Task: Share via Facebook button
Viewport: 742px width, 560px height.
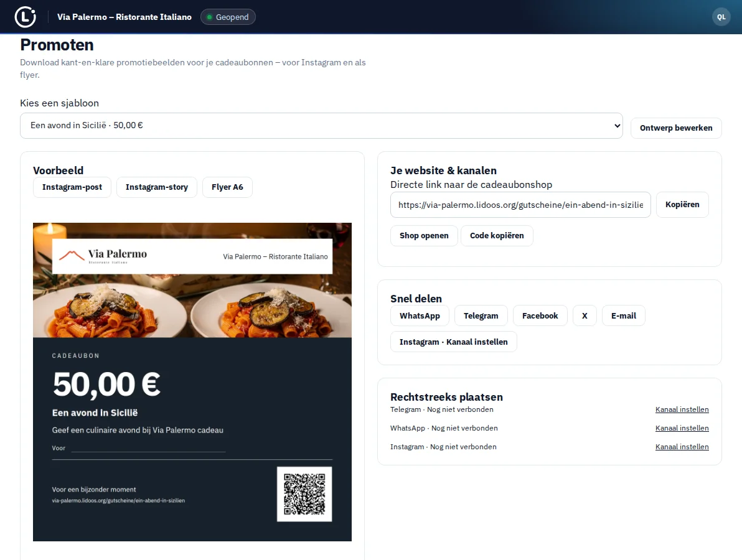Action: [x=540, y=316]
